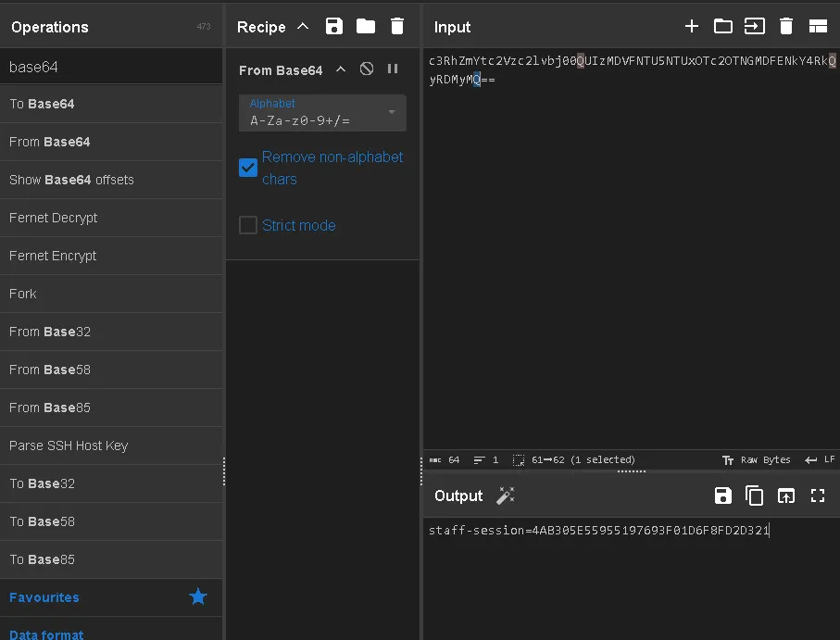Viewport: 840px width, 640px height.
Task: Open file as input icon
Action: tap(722, 26)
